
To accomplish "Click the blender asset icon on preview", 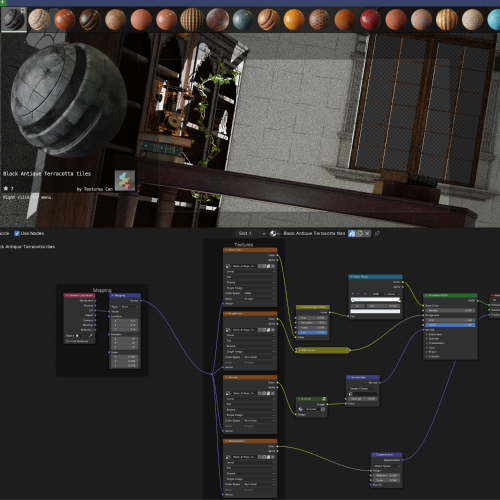I will click(x=125, y=180).
